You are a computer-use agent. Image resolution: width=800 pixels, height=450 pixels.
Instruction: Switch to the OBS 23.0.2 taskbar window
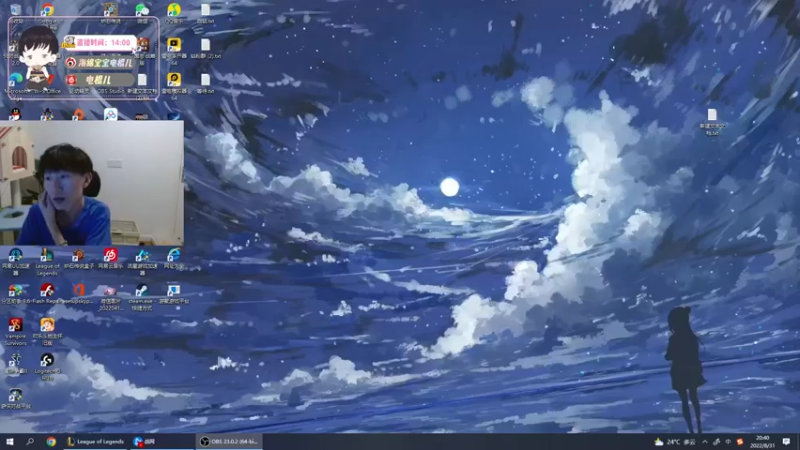pyautogui.click(x=229, y=441)
